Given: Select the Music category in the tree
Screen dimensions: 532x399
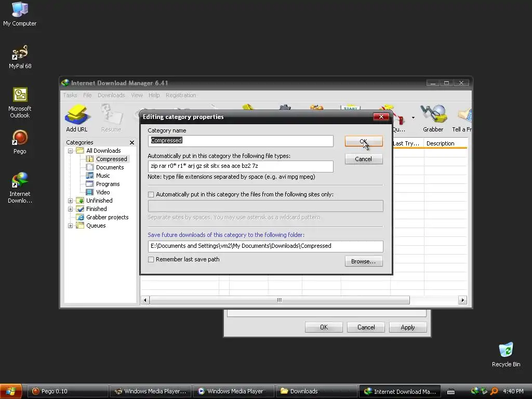Looking at the screenshot, I should (x=103, y=176).
